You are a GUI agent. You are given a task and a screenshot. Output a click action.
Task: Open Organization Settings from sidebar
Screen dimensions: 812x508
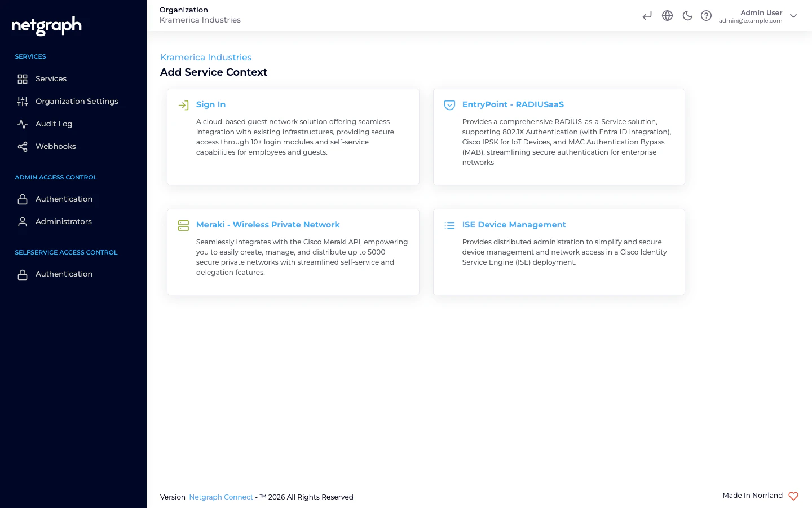(x=77, y=101)
